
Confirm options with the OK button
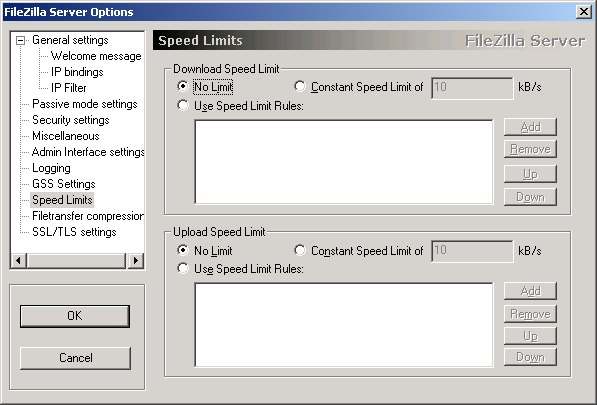(x=75, y=316)
